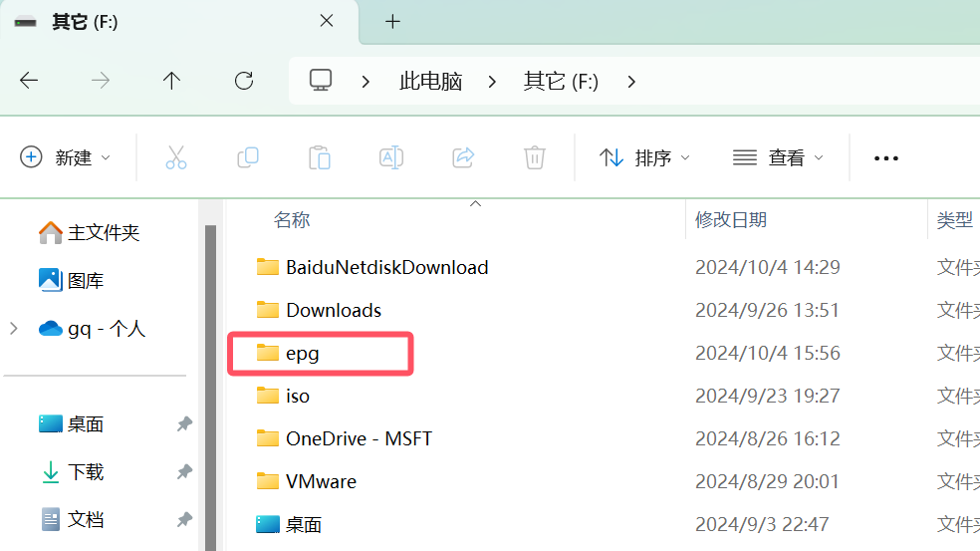Click the Share icon in toolbar
This screenshot has width=980, height=551.
click(463, 157)
